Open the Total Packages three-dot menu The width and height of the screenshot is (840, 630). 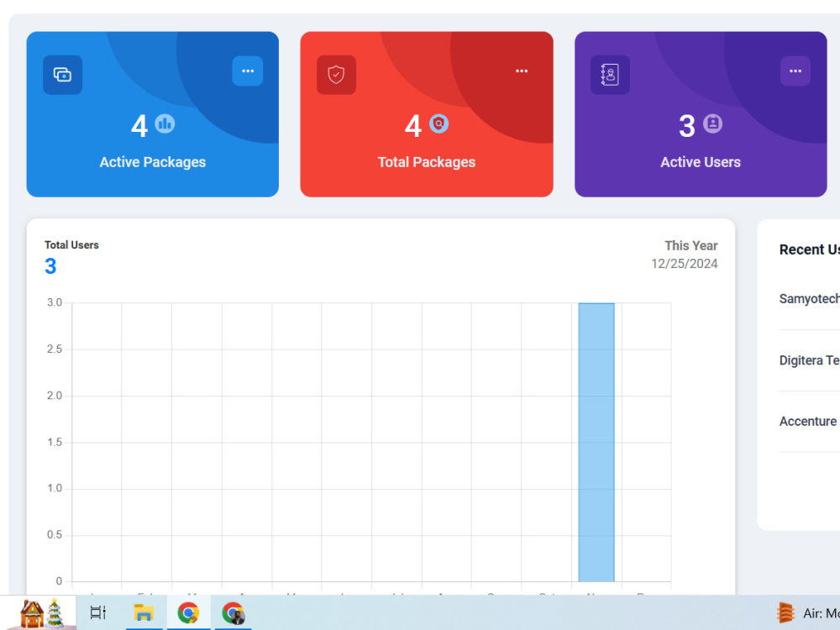[x=522, y=71]
